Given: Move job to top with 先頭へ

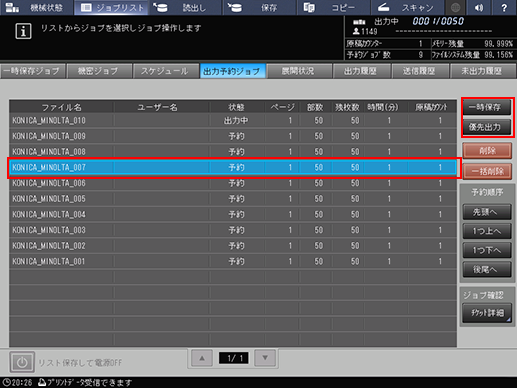Looking at the screenshot, I should tap(487, 212).
